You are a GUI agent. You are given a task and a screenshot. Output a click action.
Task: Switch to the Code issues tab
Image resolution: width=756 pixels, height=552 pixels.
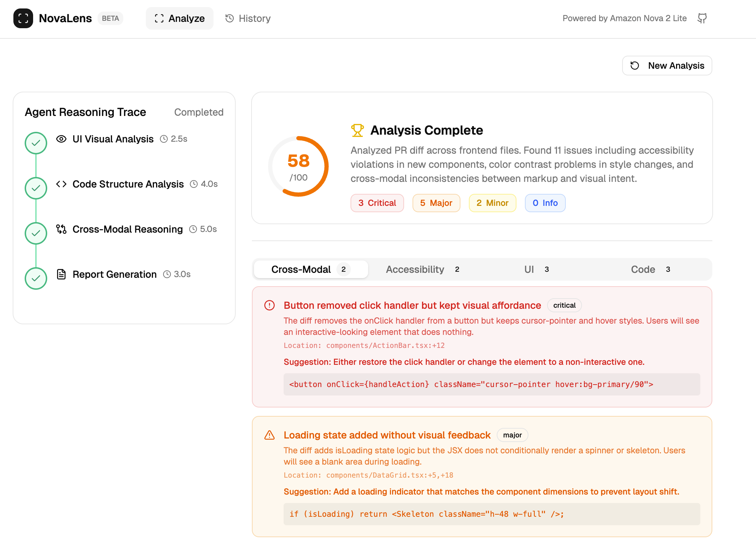pos(650,269)
